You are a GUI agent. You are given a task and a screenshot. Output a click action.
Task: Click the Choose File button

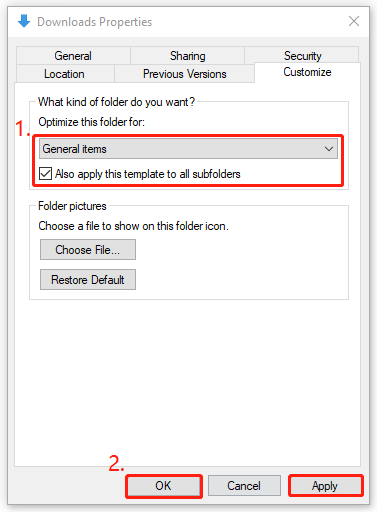tap(88, 249)
